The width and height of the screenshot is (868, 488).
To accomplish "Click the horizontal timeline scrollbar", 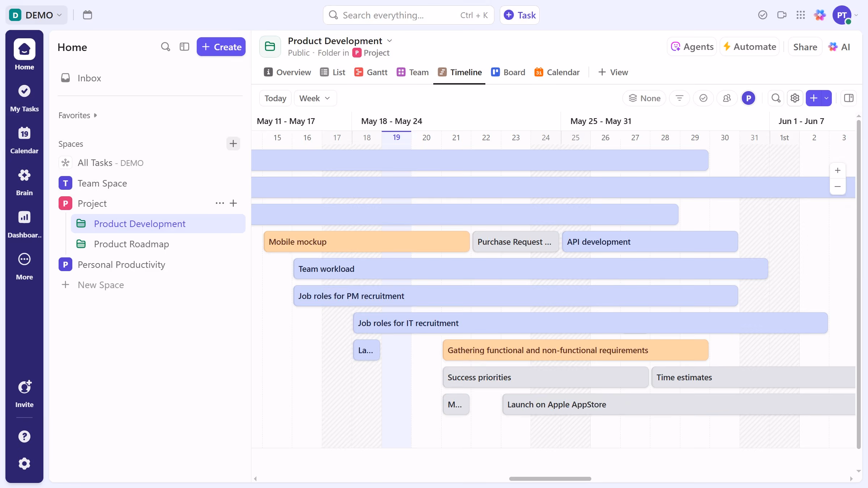I will click(x=550, y=479).
